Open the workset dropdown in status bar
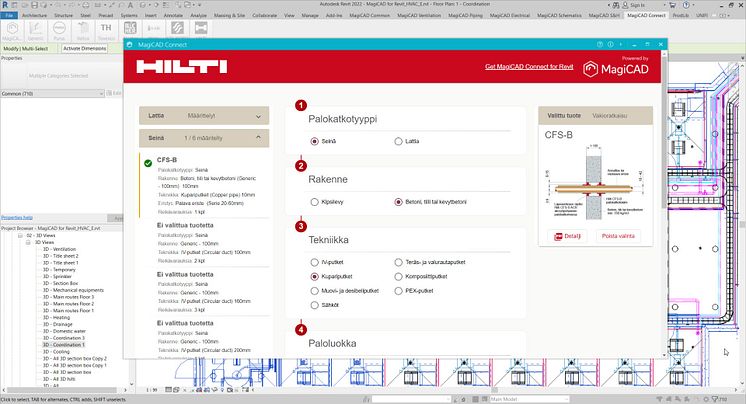Viewport: 746px width, 404px height. click(x=411, y=399)
